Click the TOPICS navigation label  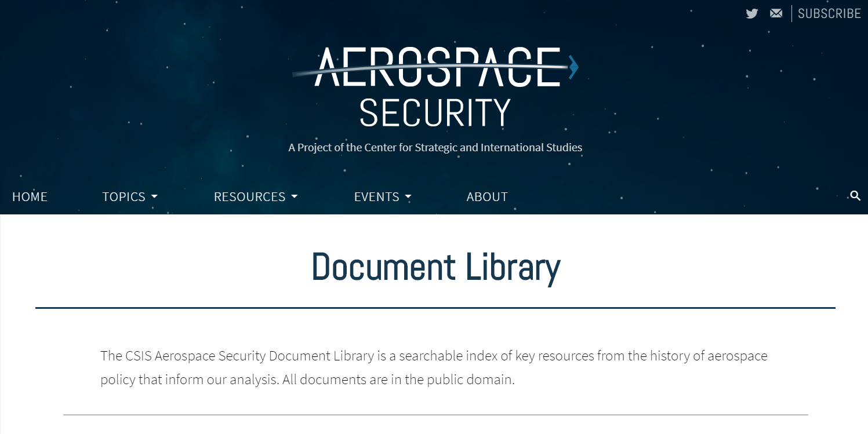coord(123,196)
